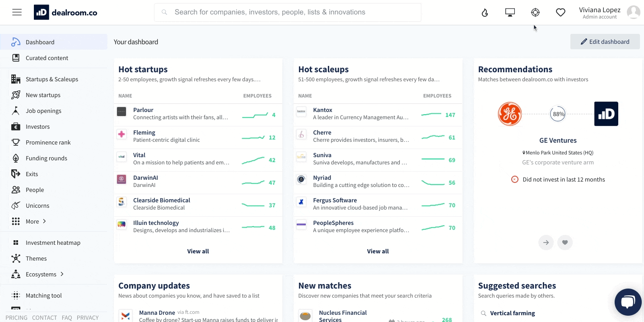The height and width of the screenshot is (322, 644).
Task: Click the Parlour company logo
Action: tap(121, 112)
